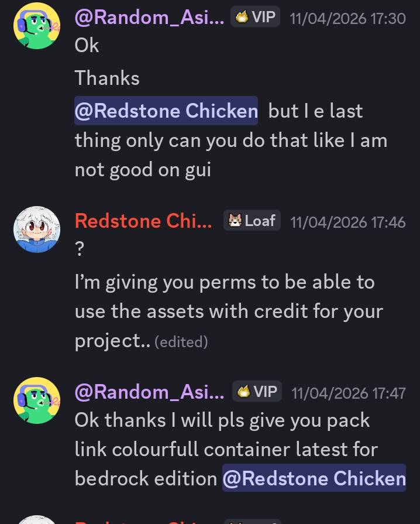Click the 11/04/2026 17:46 timestamp
420x524 pixels.
tap(348, 222)
